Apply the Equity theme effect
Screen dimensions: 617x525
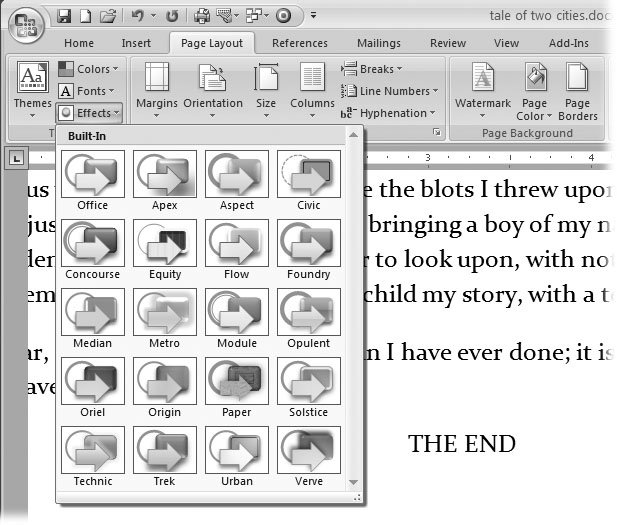click(x=165, y=250)
